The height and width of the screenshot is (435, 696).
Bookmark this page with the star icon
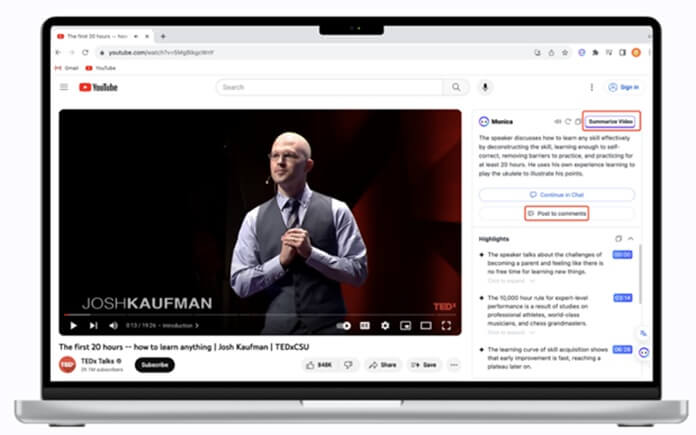565,52
